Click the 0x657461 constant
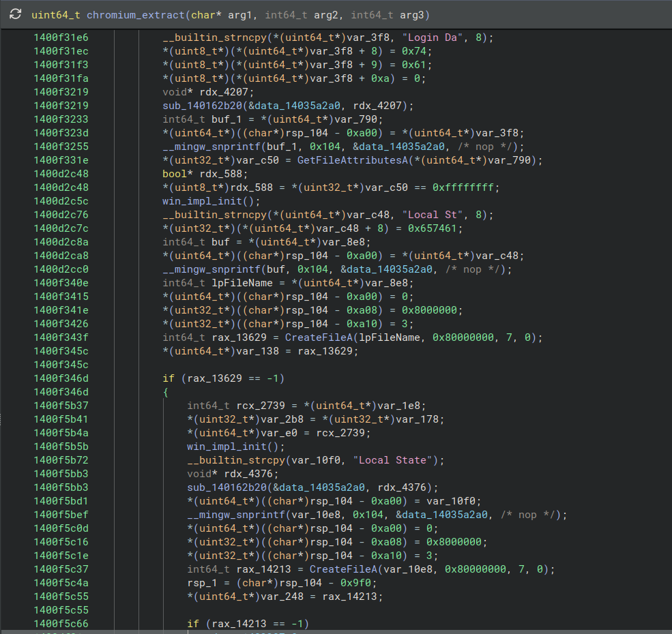This screenshot has width=672, height=634. coord(433,228)
